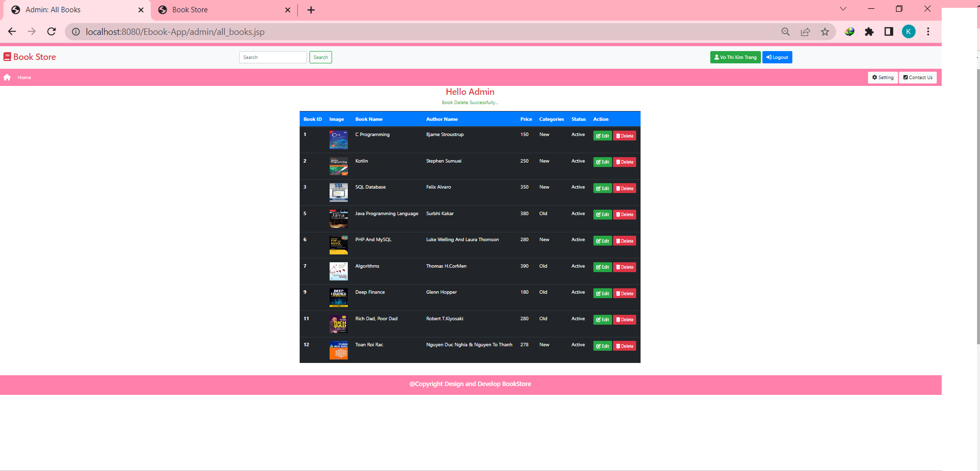
Task: Delete the Algorithms book
Action: 624,267
